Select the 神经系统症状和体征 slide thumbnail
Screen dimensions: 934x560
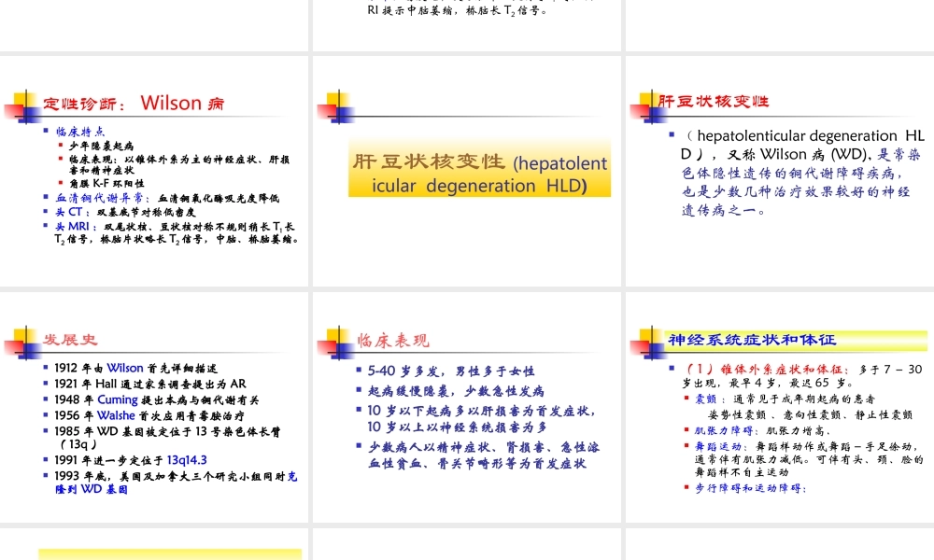click(776, 408)
